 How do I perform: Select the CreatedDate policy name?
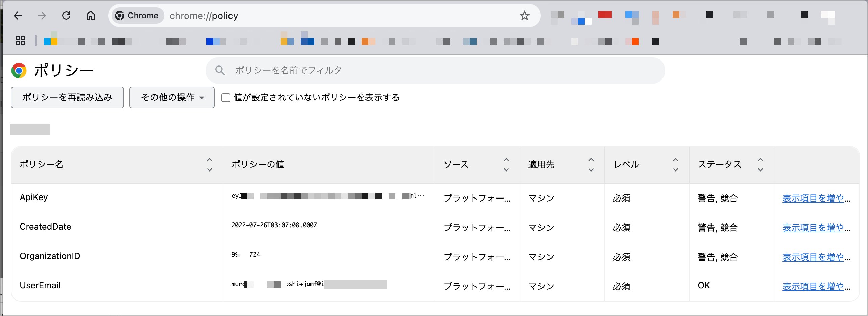click(x=45, y=227)
